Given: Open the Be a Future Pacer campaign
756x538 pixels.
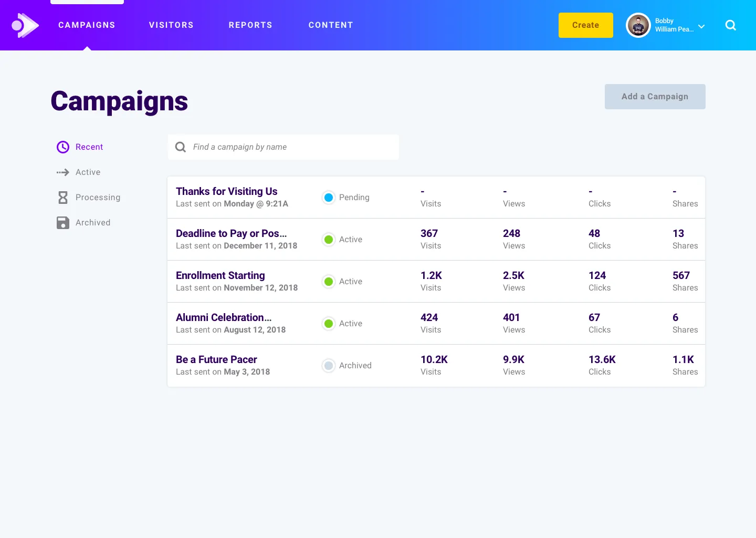Looking at the screenshot, I should (216, 359).
